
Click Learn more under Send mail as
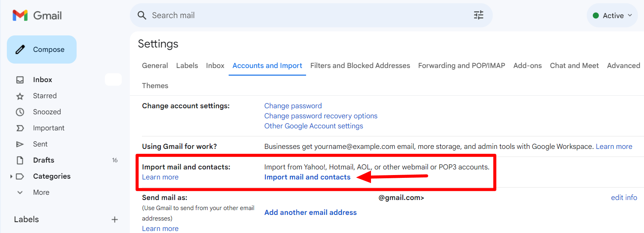[160, 229]
